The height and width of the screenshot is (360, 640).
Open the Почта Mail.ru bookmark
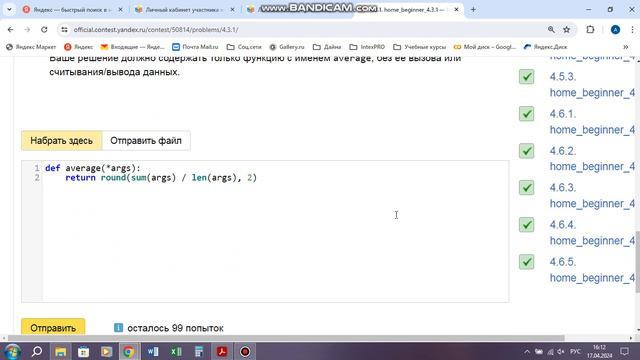(x=195, y=47)
